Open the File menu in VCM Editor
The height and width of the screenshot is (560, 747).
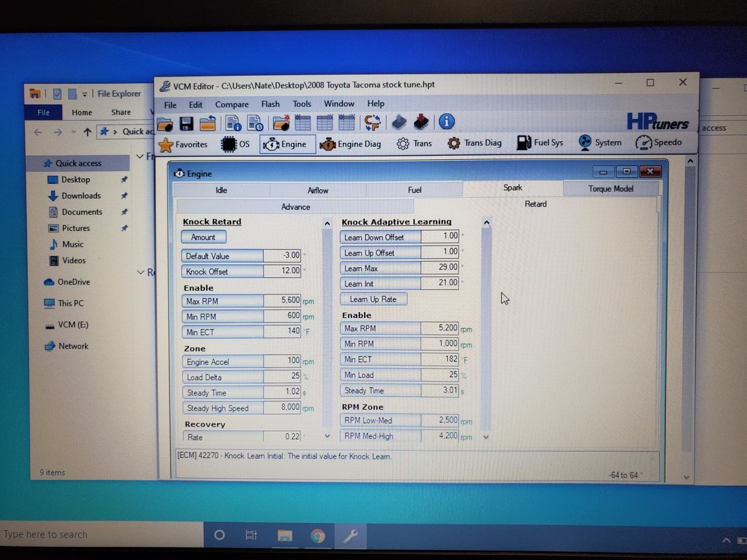point(170,105)
